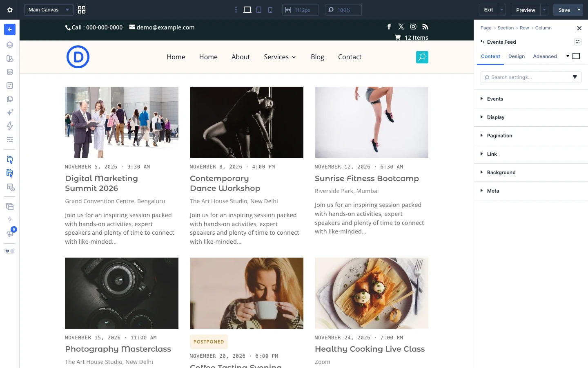
Task: Open the Main Canvas dropdown
Action: (49, 10)
